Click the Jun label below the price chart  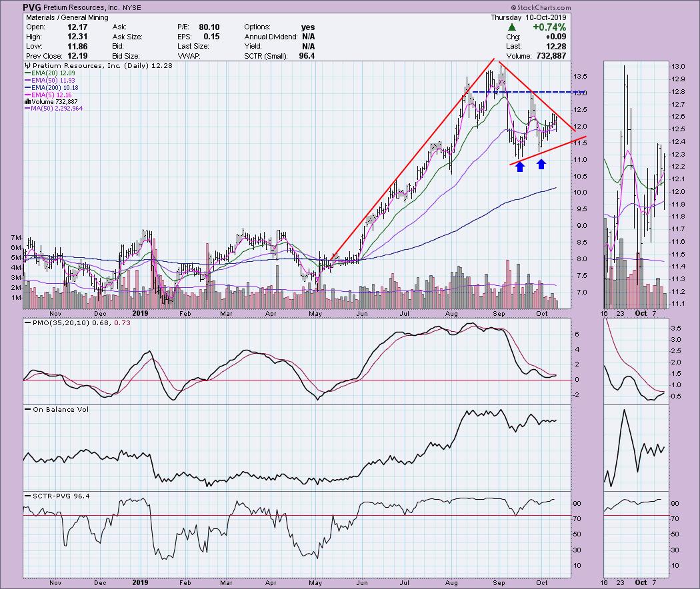pyautogui.click(x=362, y=314)
